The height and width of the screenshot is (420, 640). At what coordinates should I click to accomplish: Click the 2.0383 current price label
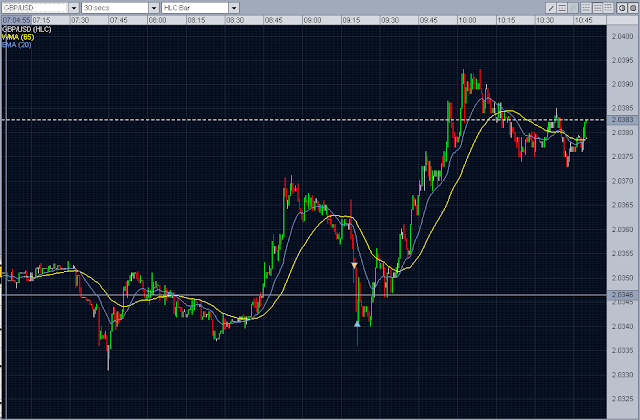(622, 120)
